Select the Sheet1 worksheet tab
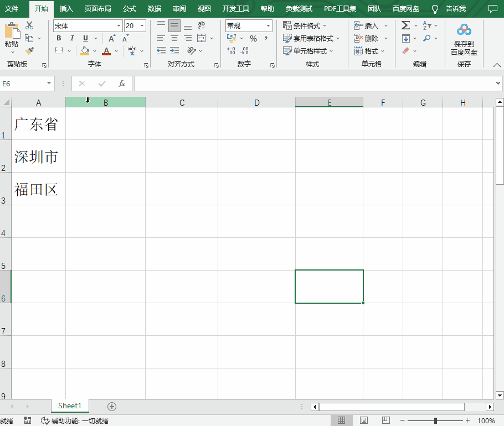Image resolution: width=504 pixels, height=426 pixels. point(70,406)
